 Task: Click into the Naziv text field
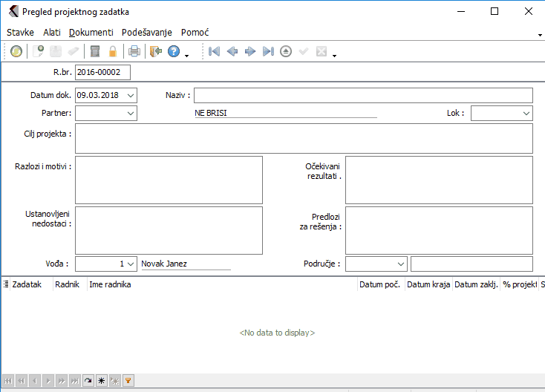363,95
